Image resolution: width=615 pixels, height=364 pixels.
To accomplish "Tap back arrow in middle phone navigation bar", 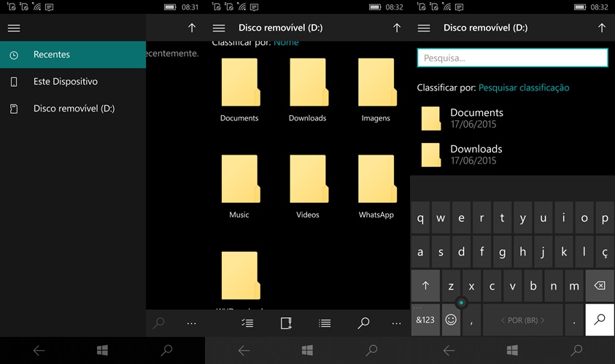I will [x=244, y=350].
